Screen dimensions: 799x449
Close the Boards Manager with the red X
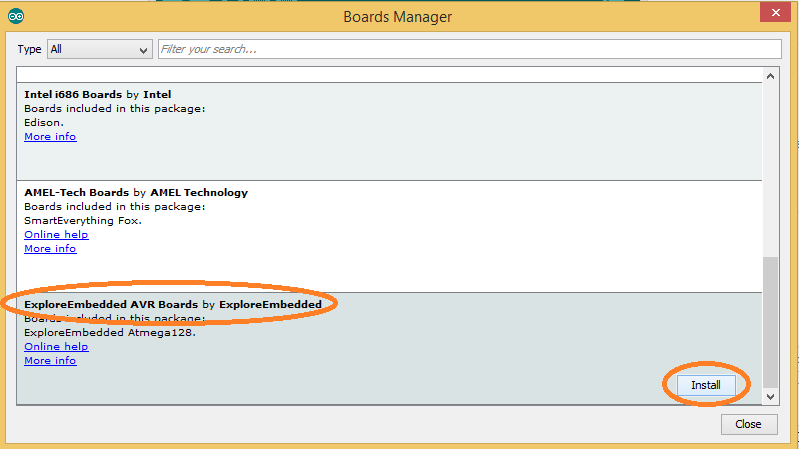(x=775, y=12)
